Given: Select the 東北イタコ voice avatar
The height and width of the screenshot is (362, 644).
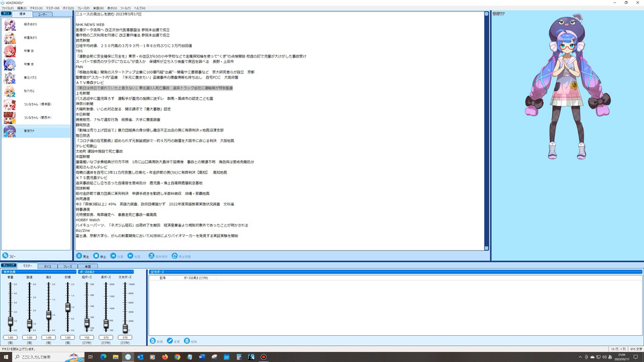Looking at the screenshot, I should (9, 78).
